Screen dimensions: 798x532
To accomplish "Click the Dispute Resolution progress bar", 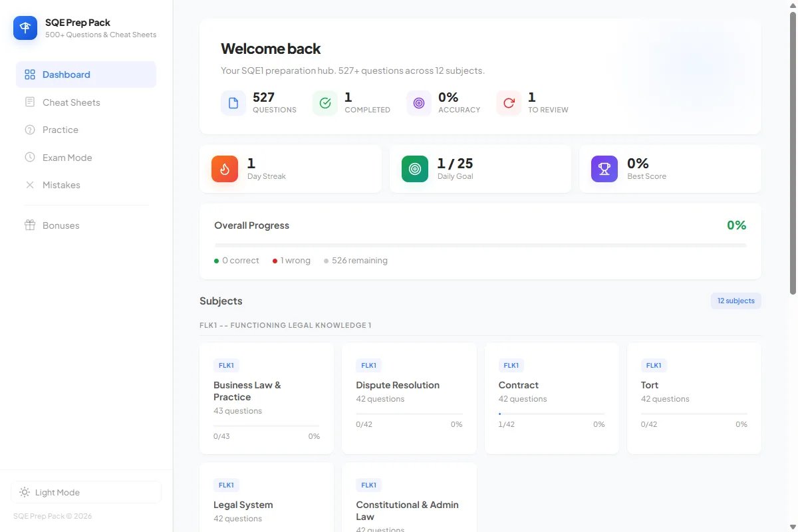I will click(x=409, y=414).
